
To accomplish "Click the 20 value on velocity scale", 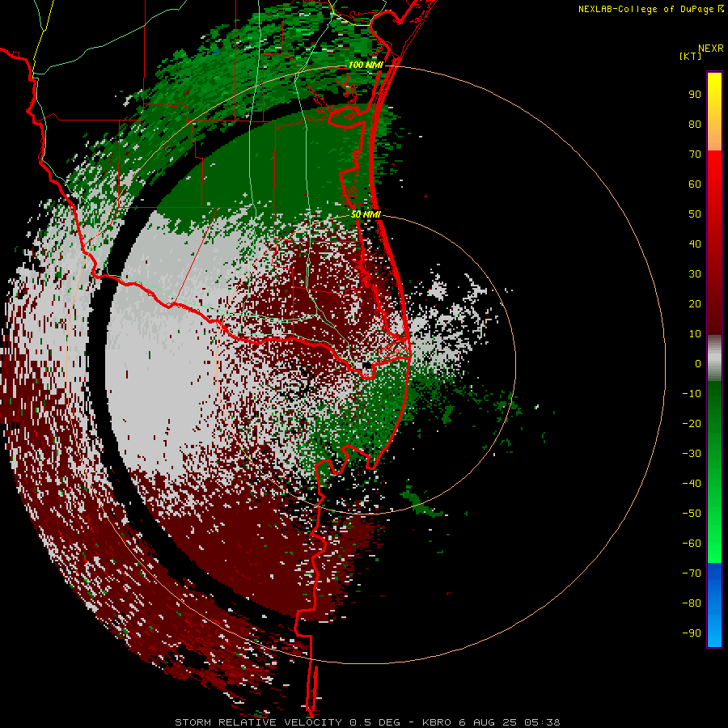I will [x=695, y=303].
